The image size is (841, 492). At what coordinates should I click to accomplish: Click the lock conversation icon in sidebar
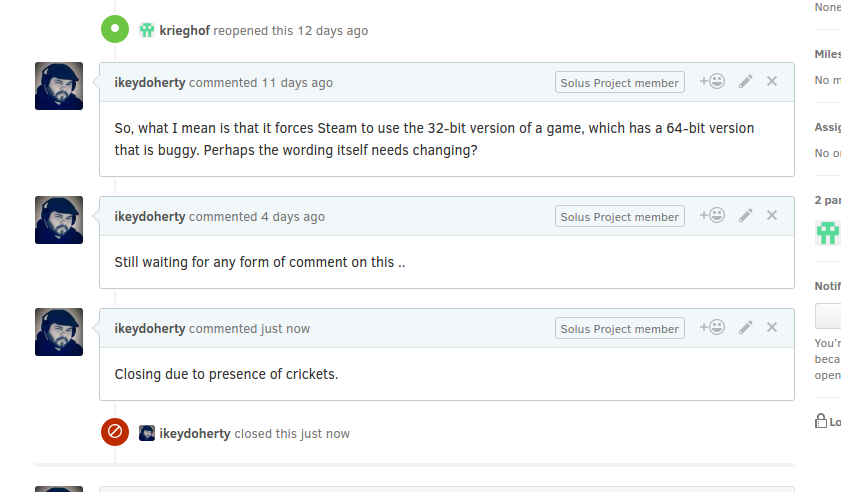pos(821,421)
